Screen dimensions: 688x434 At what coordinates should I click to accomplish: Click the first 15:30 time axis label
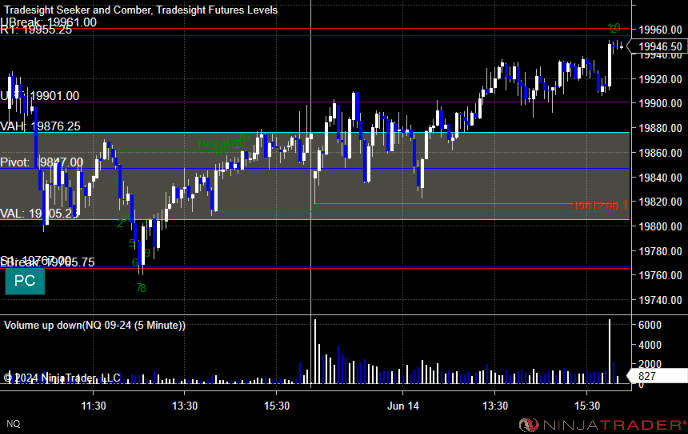[277, 406]
